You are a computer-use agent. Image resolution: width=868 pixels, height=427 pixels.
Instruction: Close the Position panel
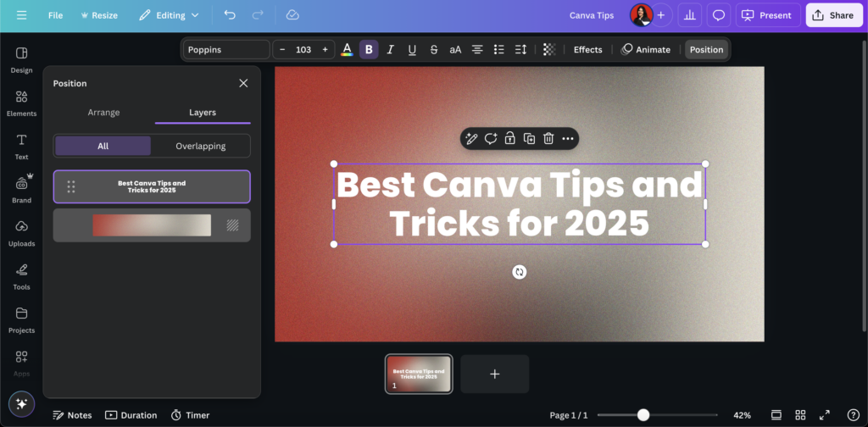tap(243, 83)
